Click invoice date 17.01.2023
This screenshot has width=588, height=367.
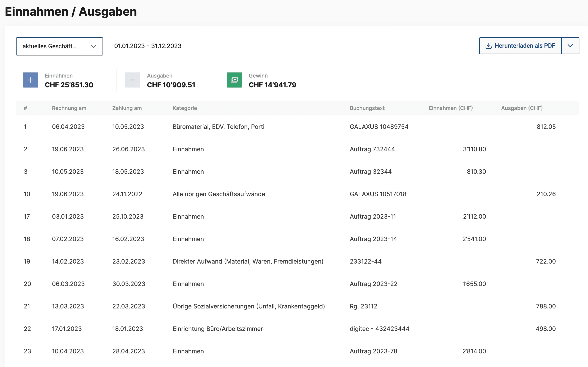point(67,329)
